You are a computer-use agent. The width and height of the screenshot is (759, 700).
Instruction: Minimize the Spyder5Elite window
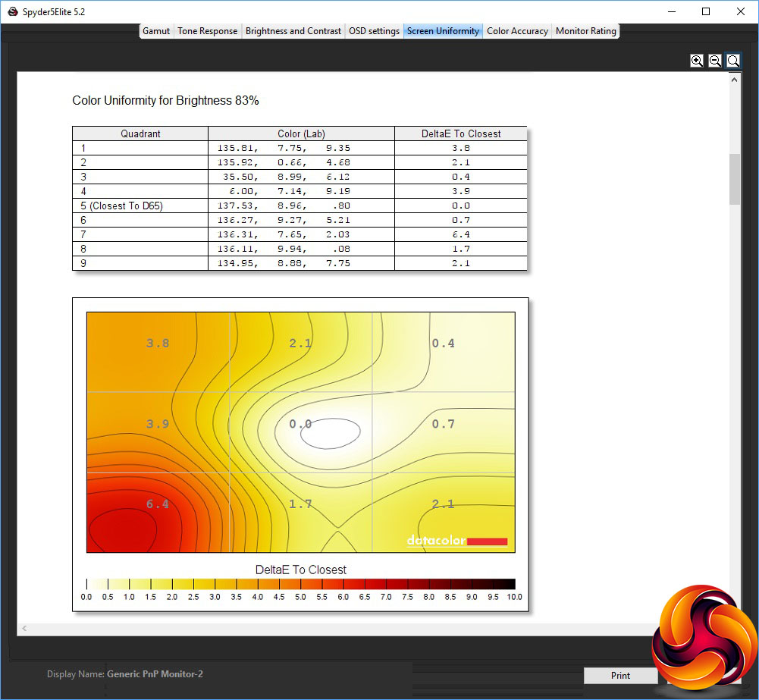tap(671, 11)
